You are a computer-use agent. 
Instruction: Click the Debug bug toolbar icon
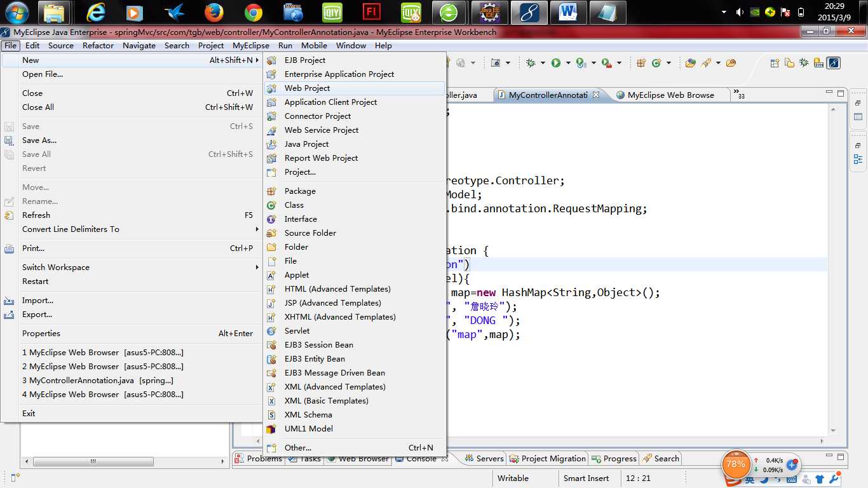point(531,63)
